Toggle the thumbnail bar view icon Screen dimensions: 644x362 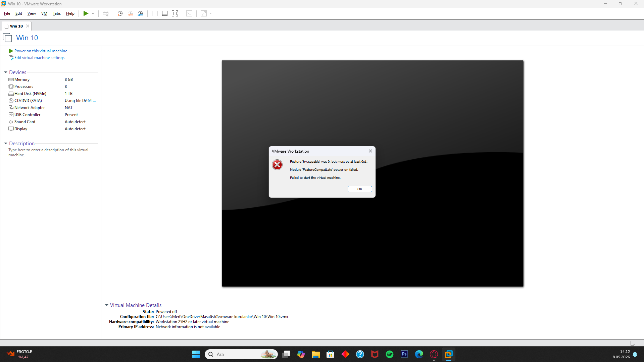165,13
